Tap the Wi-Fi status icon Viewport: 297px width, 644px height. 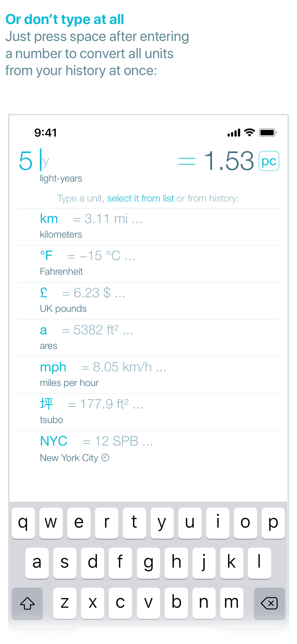coord(249,132)
